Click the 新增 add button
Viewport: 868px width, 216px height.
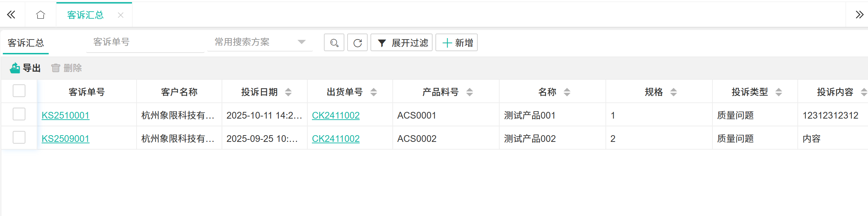[457, 43]
